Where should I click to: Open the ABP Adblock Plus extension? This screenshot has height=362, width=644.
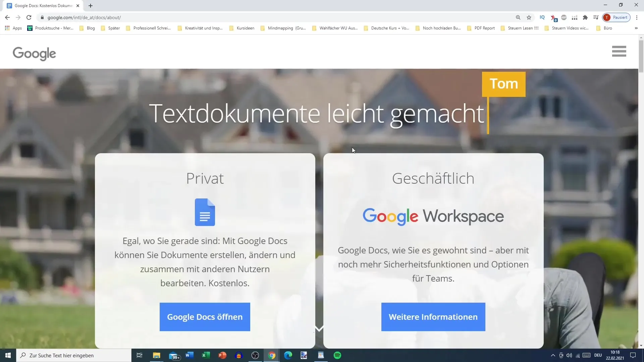coord(564,17)
